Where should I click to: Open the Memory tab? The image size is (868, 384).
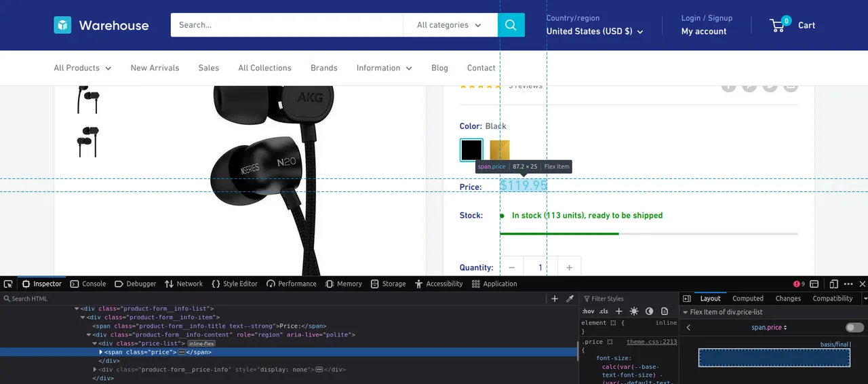(x=344, y=284)
